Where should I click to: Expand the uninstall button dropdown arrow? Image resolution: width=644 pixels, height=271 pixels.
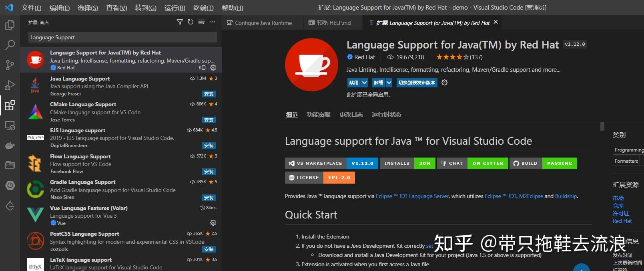point(389,83)
